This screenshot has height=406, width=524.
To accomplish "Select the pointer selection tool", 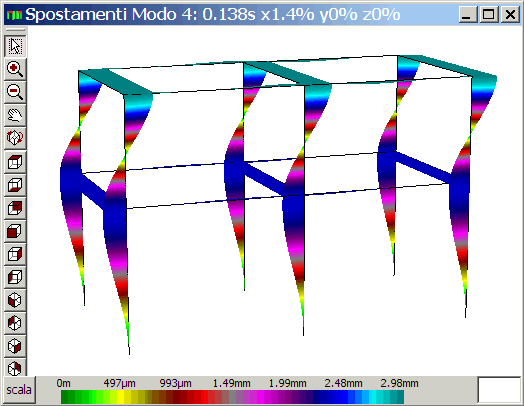I will click(x=15, y=46).
